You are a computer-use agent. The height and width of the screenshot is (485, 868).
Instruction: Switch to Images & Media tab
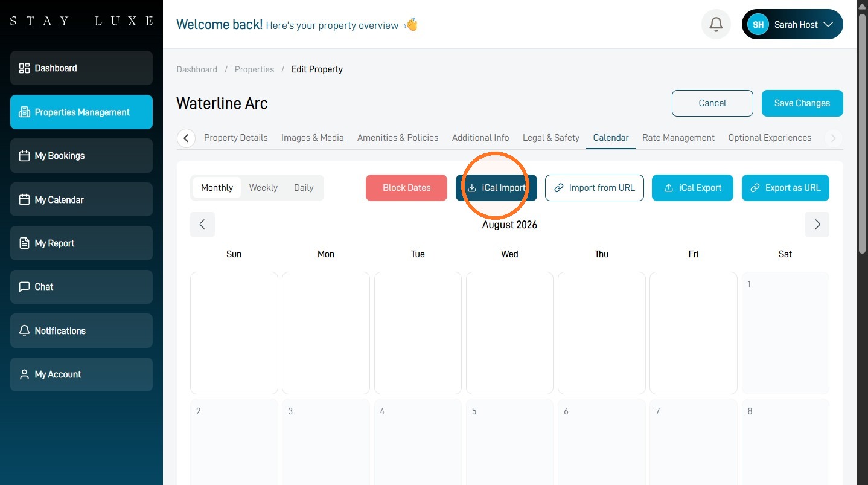tap(313, 138)
